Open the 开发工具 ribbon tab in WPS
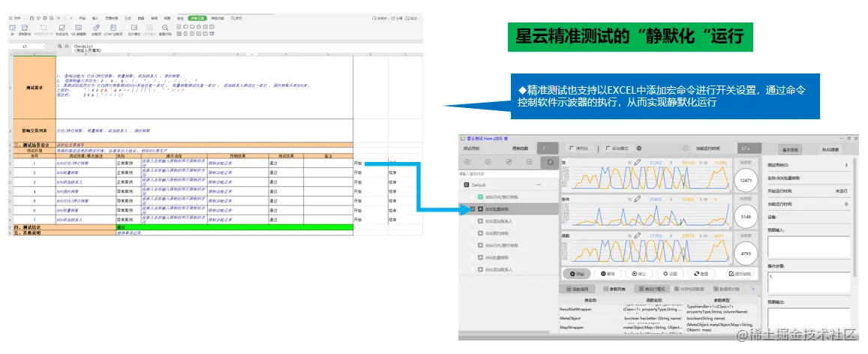868x354 pixels. click(196, 18)
